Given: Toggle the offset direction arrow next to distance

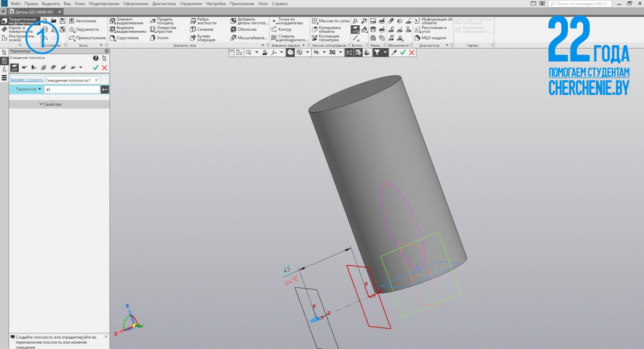Looking at the screenshot, I should pyautogui.click(x=105, y=90).
